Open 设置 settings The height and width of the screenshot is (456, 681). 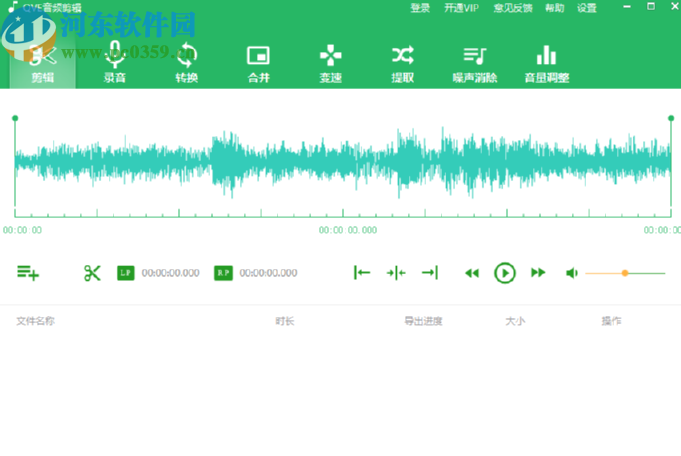click(x=587, y=8)
